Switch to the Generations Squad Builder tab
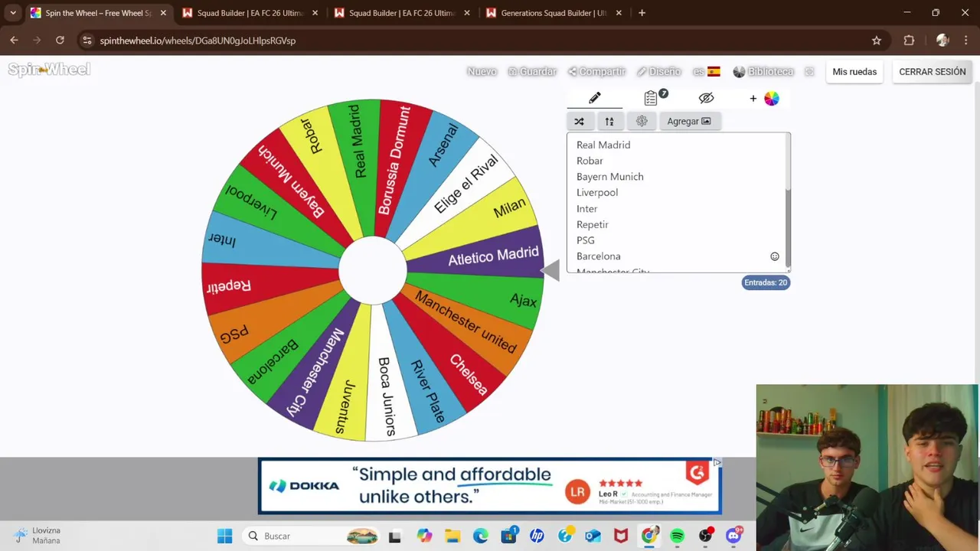This screenshot has height=551, width=980. pyautogui.click(x=554, y=13)
